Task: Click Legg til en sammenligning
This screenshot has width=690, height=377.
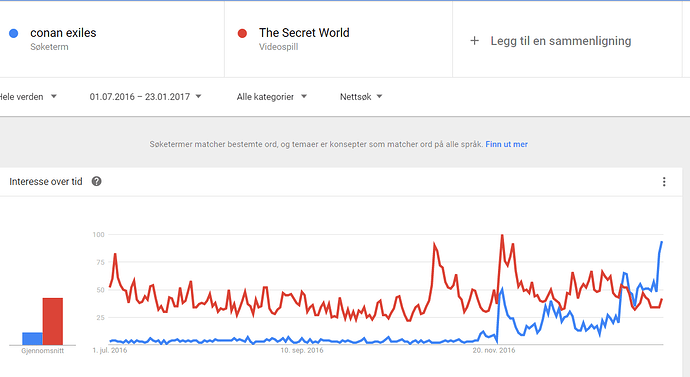Action: 561,41
